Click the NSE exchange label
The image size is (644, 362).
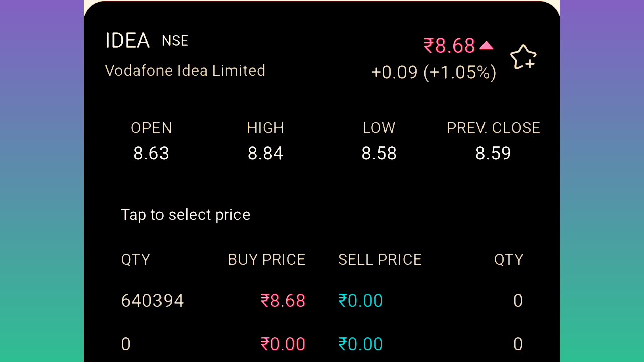(x=175, y=41)
